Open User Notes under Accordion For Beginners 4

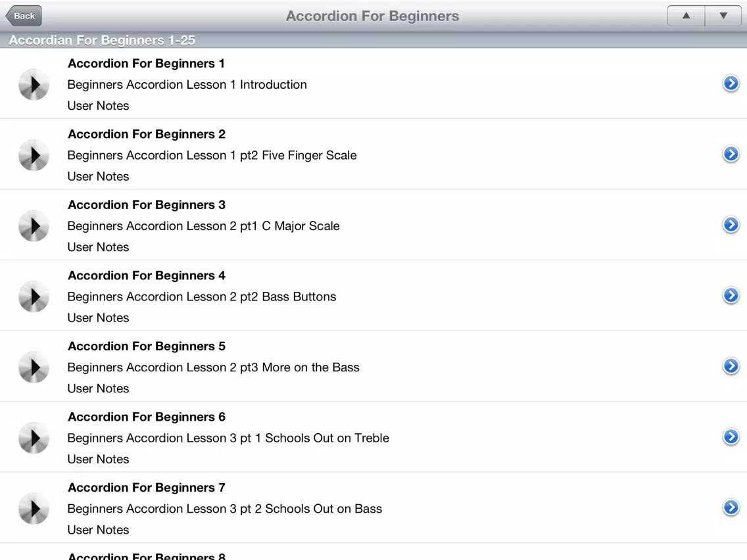point(98,318)
